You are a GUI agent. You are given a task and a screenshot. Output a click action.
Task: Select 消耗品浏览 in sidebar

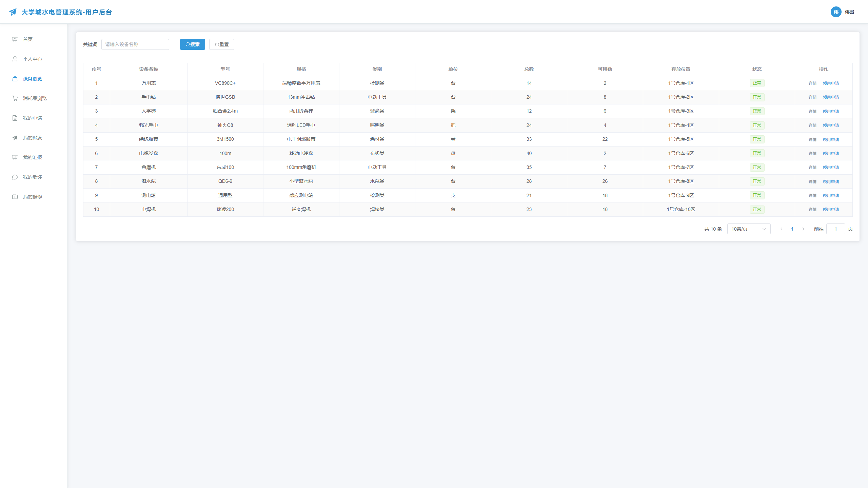tap(34, 98)
